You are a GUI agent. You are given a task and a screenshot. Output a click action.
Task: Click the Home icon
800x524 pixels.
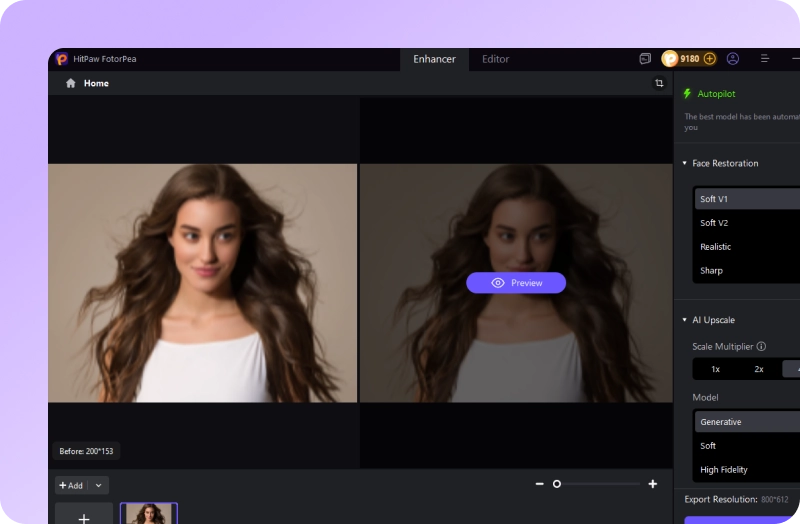pos(71,83)
